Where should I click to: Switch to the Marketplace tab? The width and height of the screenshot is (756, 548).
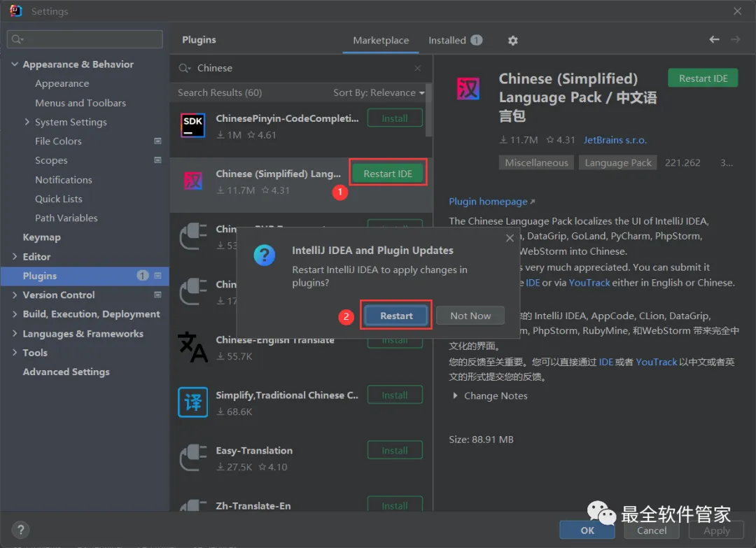coord(381,41)
